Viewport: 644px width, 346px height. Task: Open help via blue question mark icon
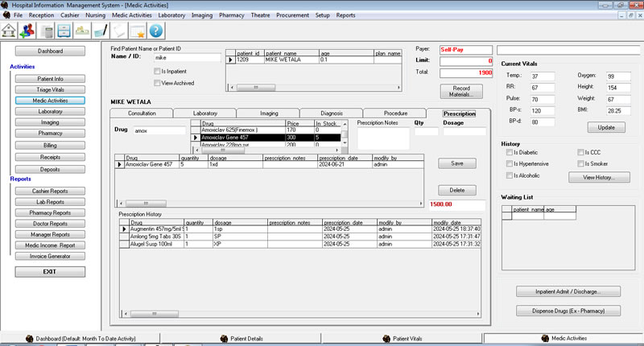tap(156, 31)
